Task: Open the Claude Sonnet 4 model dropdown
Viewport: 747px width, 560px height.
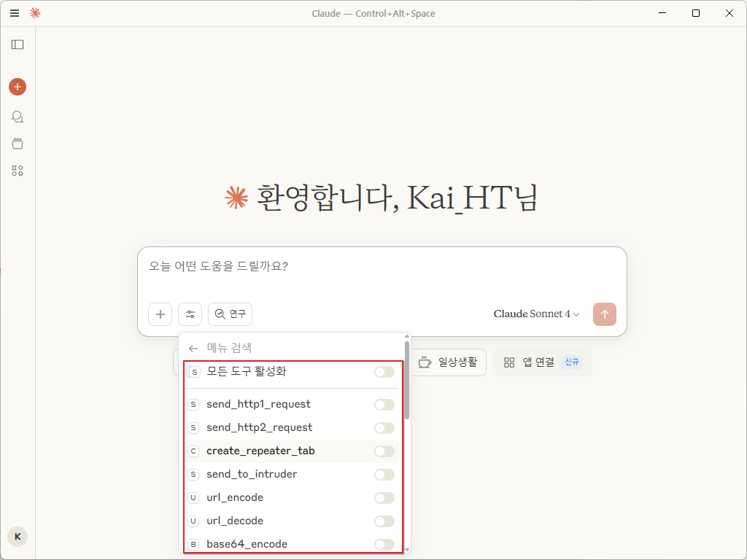Action: [536, 314]
